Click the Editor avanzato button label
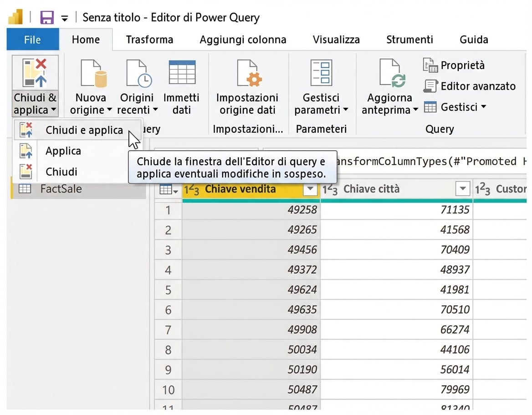 click(478, 86)
